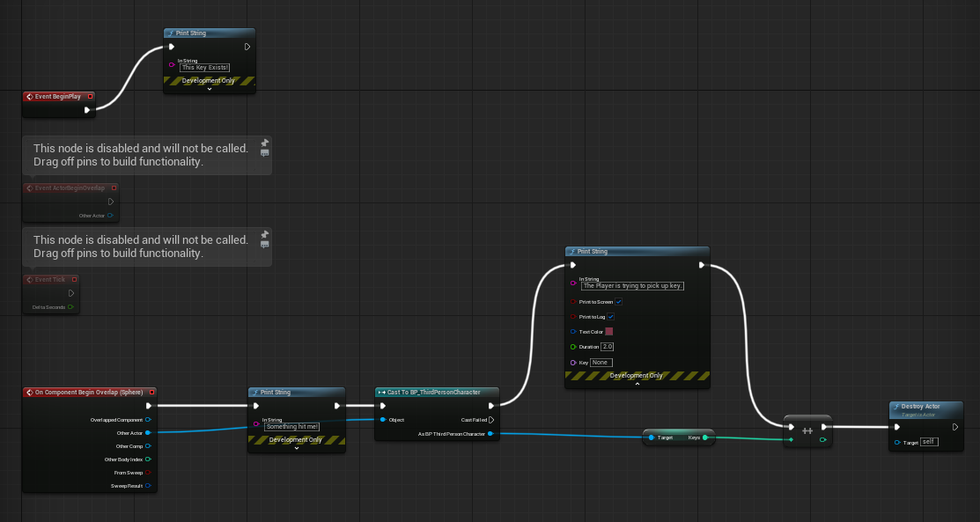Click exec input pin of the ++ increment node
Viewport: 980px width, 522px height.
[x=792, y=427]
